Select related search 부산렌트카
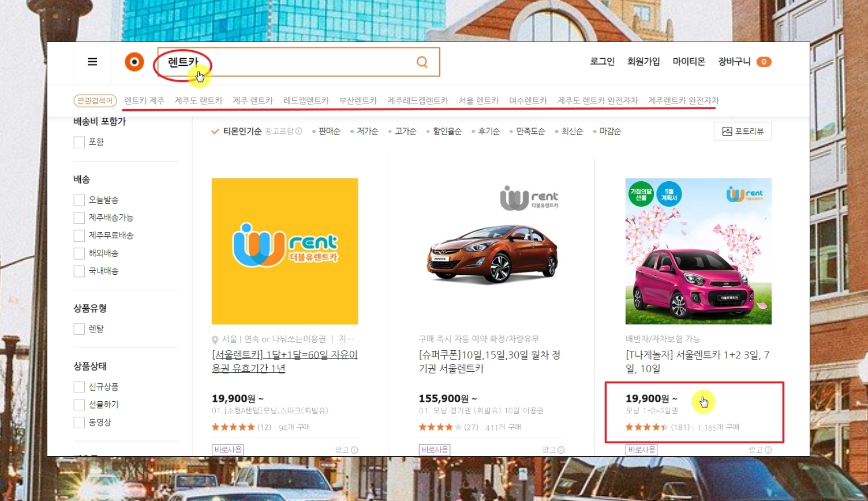Image resolution: width=868 pixels, height=501 pixels. [x=358, y=100]
